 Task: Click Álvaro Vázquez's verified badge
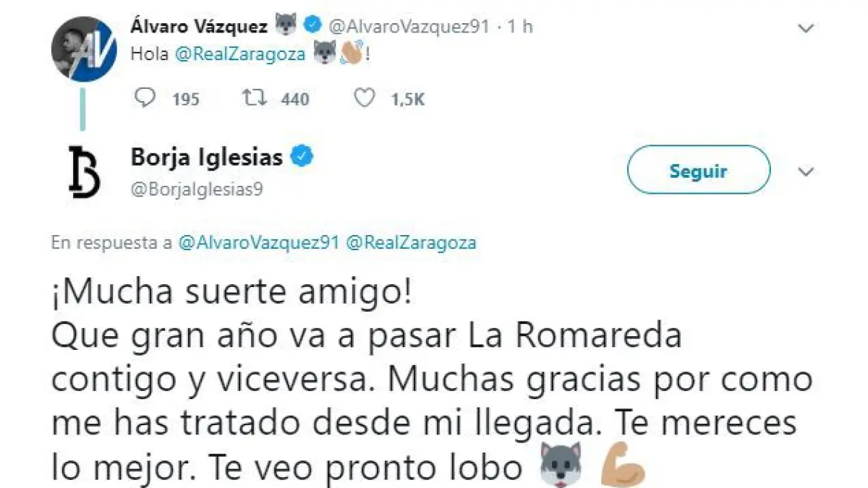(311, 27)
